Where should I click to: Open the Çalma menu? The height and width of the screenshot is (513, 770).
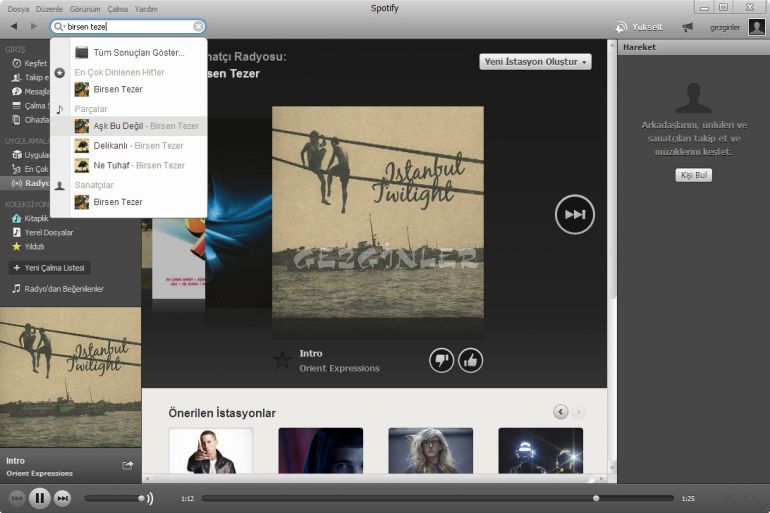tap(117, 9)
